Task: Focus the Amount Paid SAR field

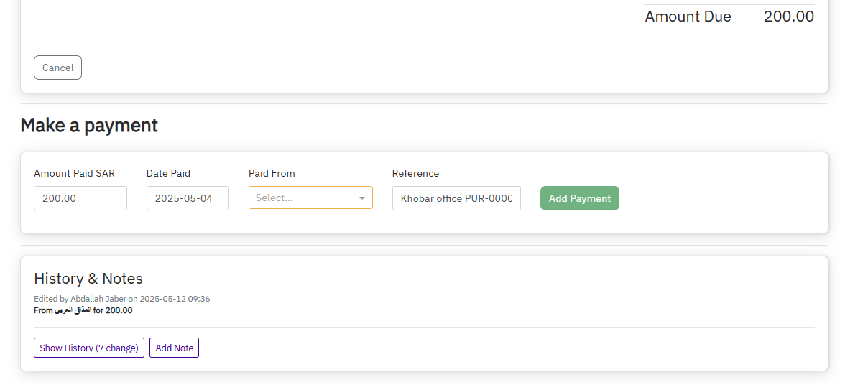Action: tap(80, 198)
